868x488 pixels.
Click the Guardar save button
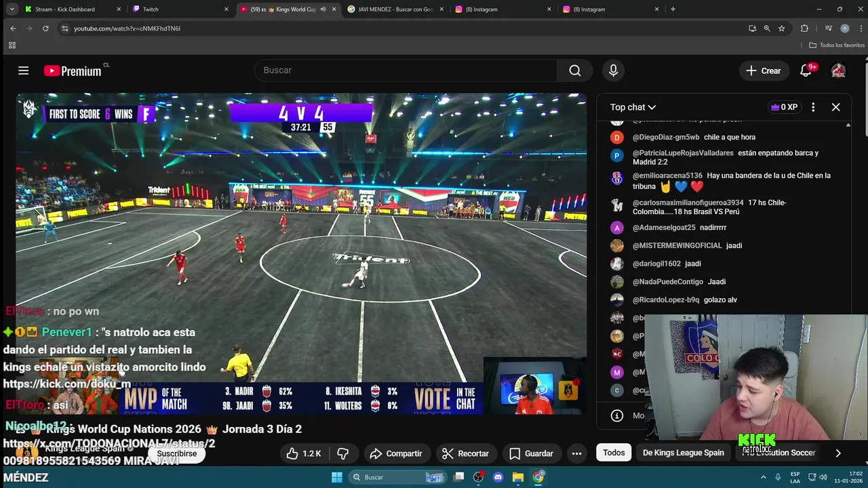click(x=531, y=453)
